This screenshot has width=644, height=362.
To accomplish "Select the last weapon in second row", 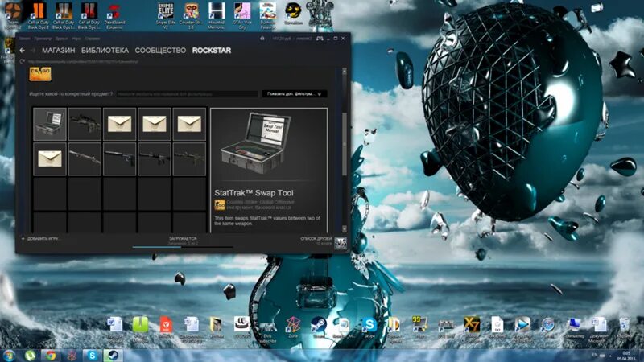I will tap(189, 158).
